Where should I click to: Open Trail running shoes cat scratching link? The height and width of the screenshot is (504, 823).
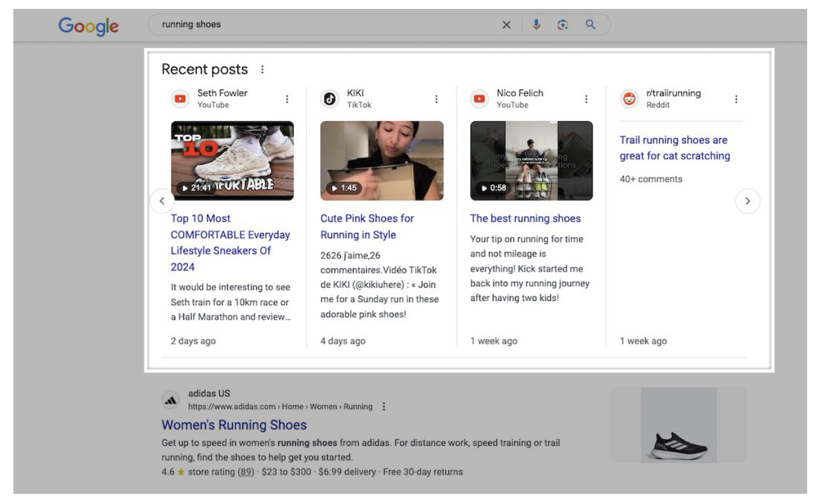675,148
